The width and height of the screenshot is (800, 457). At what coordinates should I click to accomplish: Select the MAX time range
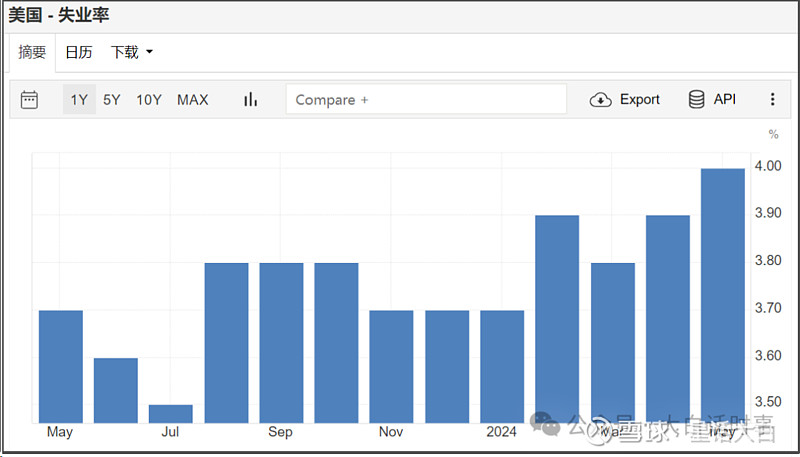(193, 99)
